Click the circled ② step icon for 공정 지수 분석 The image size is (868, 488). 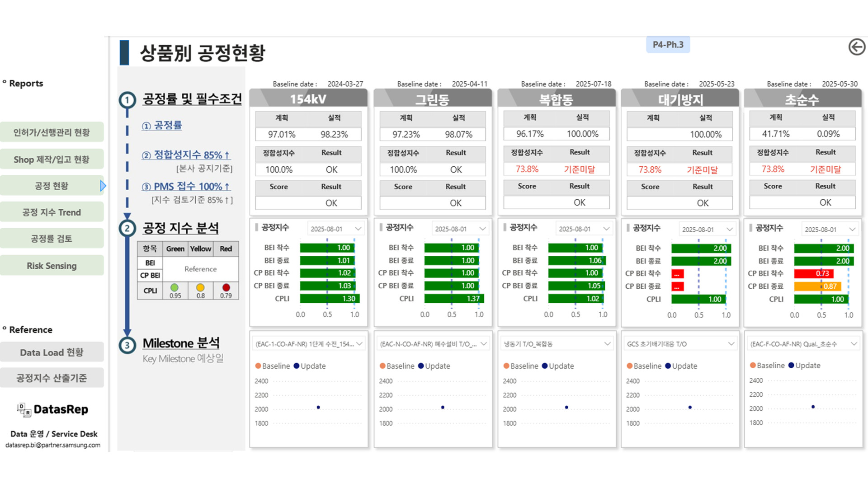(x=127, y=228)
